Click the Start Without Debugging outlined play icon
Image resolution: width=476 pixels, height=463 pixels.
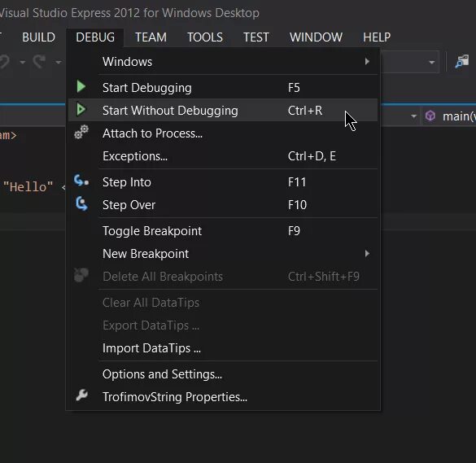[x=81, y=110]
